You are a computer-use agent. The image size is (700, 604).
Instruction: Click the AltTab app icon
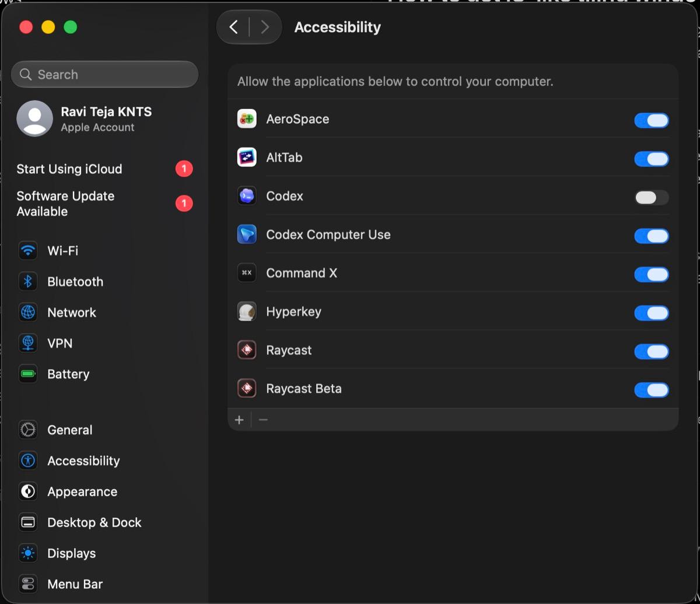(x=247, y=157)
